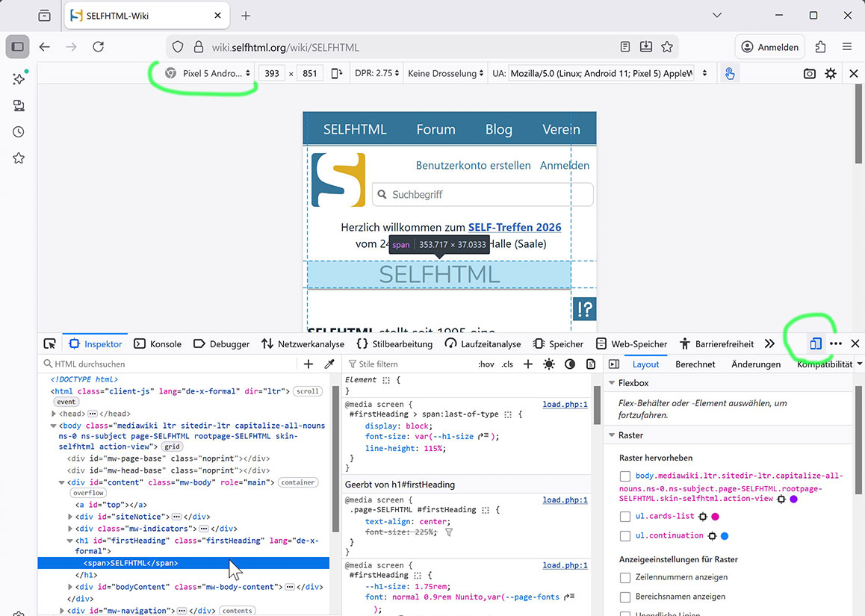The height and width of the screenshot is (616, 865).
Task: Enable the ul.cards-list grid overlay
Action: point(624,516)
